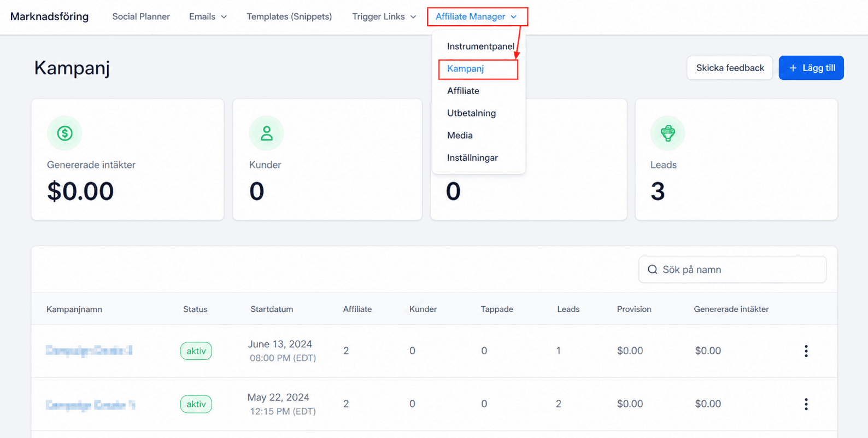Open three-dot menu for June 13 campaign
The image size is (868, 438).
(x=806, y=351)
